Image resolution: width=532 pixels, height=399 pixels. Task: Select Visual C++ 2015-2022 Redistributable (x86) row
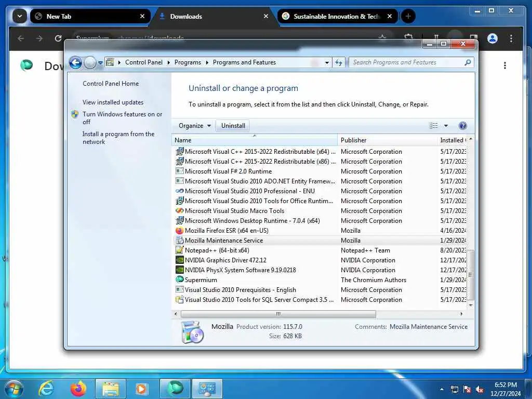coord(320,162)
